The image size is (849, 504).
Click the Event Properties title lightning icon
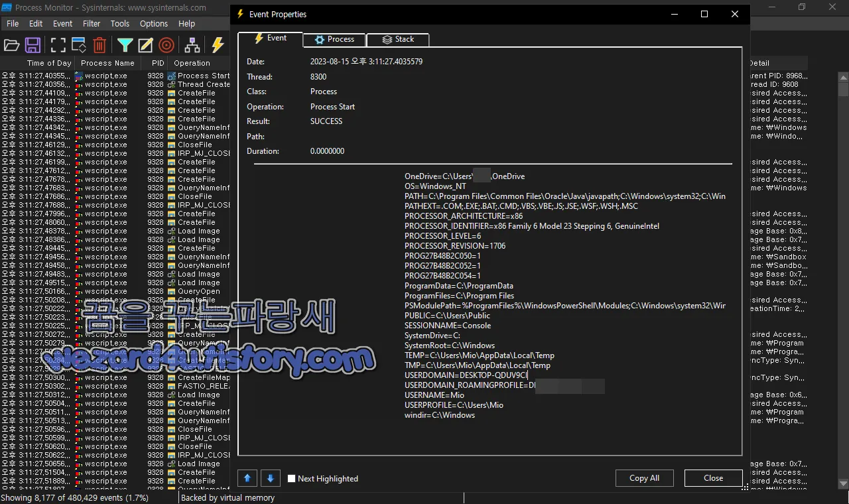pyautogui.click(x=240, y=14)
